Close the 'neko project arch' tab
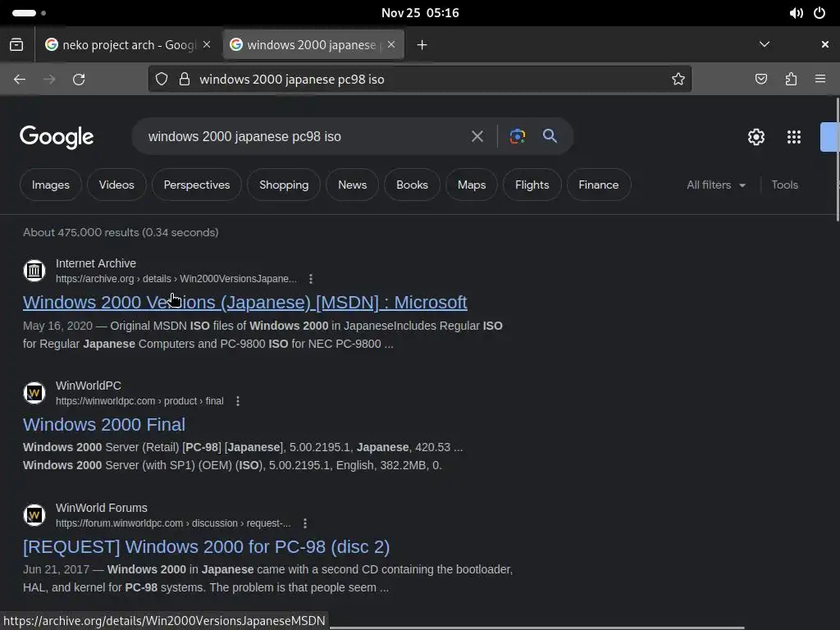The image size is (840, 630). coord(207,44)
